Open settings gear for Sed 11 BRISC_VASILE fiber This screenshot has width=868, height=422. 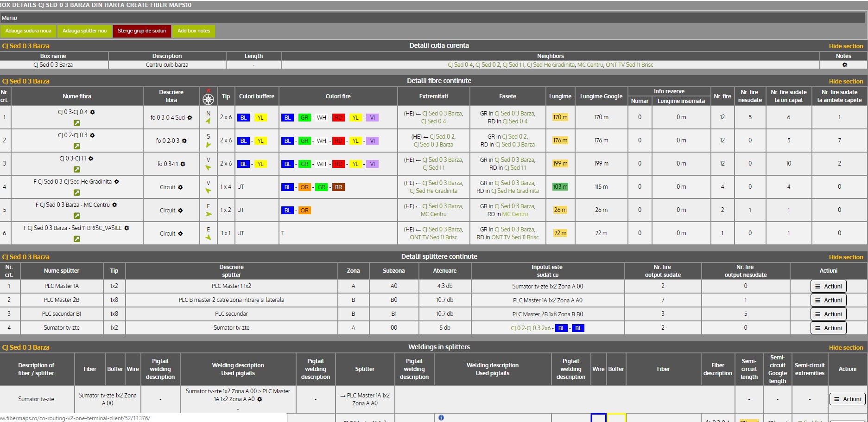tap(127, 228)
